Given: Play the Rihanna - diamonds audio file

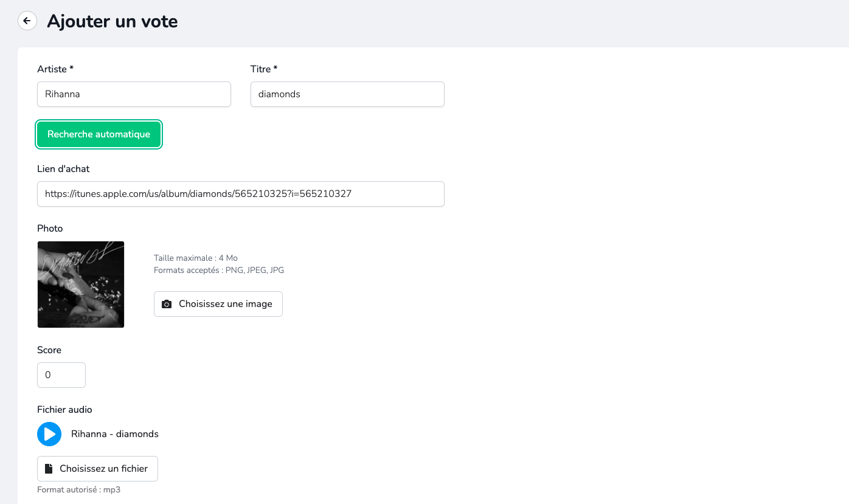Looking at the screenshot, I should click(49, 434).
